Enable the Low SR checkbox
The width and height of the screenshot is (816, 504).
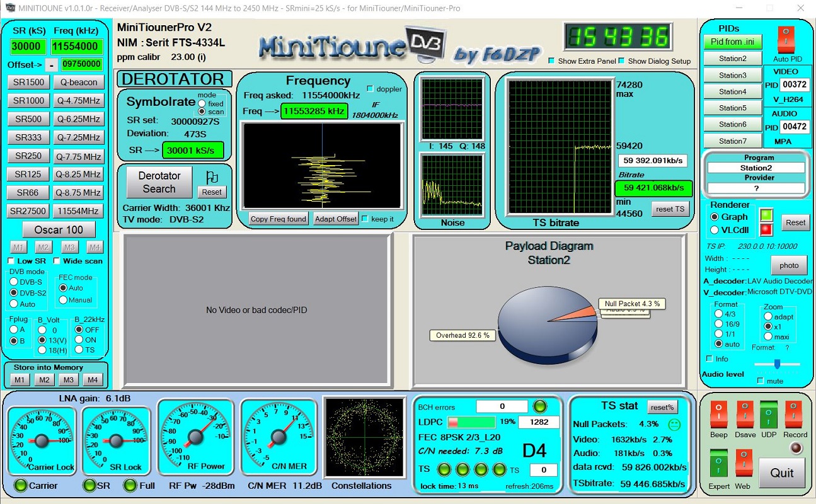pos(11,261)
